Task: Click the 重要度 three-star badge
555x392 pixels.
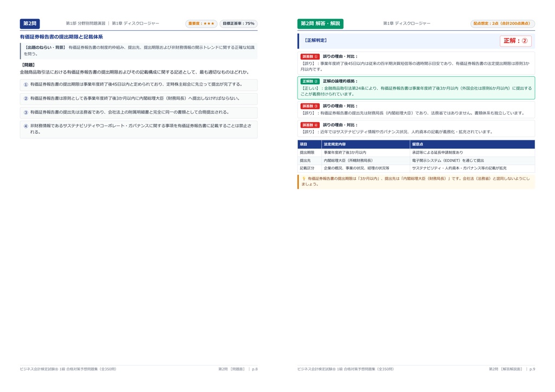Action: pos(201,24)
